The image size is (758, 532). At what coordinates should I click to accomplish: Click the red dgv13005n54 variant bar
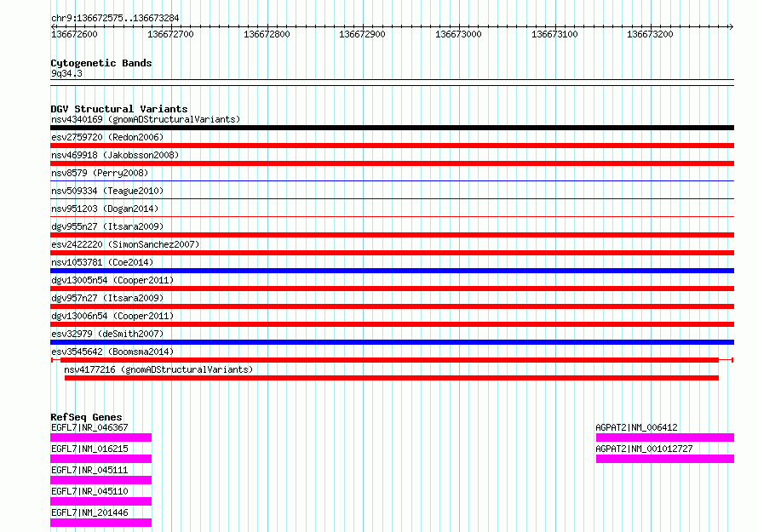[x=392, y=289]
